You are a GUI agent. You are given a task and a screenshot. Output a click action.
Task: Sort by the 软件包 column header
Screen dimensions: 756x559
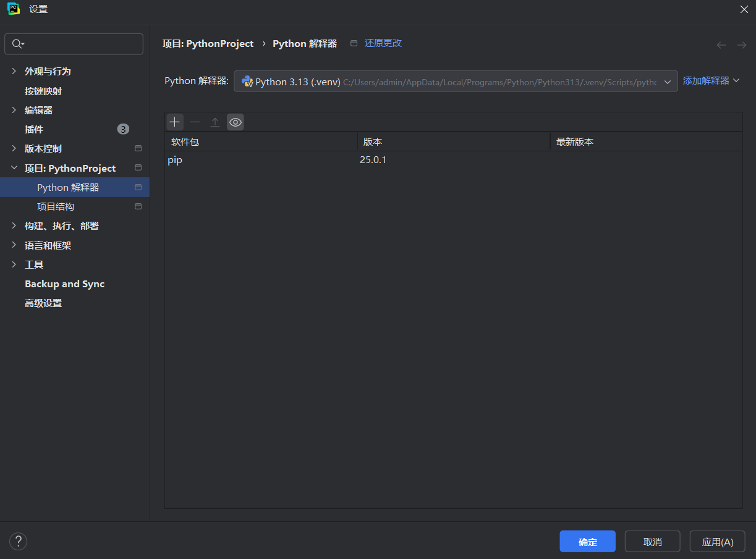click(261, 141)
